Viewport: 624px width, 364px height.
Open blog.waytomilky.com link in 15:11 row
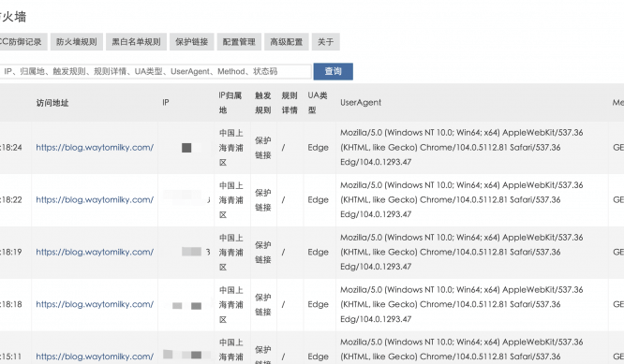(95, 357)
